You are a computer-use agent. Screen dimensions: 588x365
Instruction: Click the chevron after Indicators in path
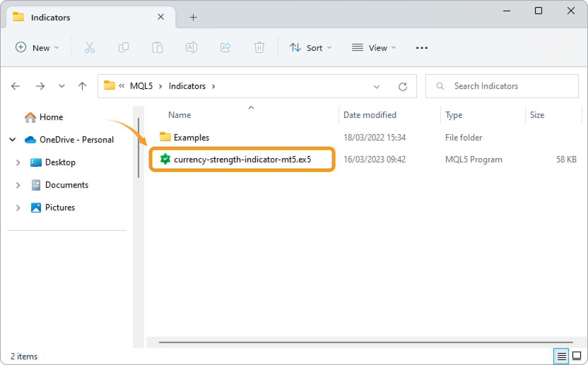tap(213, 86)
